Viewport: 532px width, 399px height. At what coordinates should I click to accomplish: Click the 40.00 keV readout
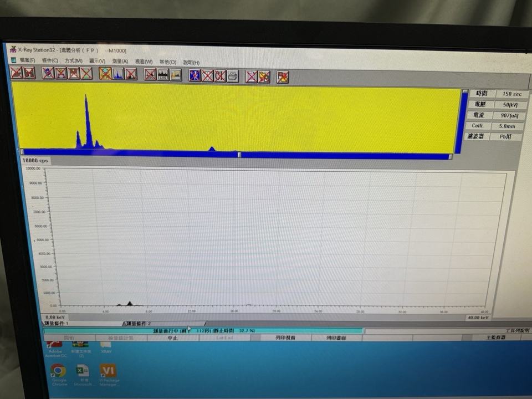click(x=478, y=318)
